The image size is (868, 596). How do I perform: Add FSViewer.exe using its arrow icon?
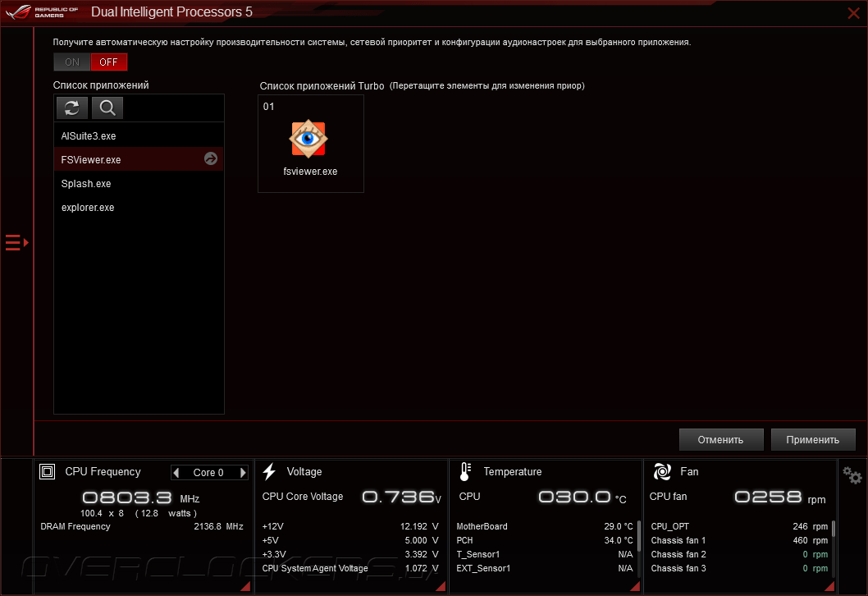point(211,159)
